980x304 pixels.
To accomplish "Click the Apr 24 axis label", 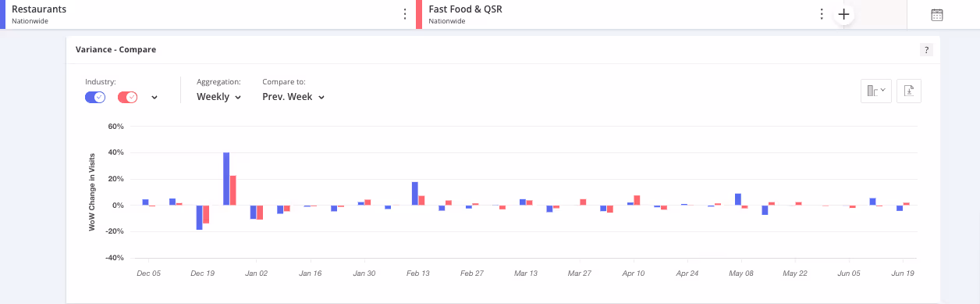I will (687, 274).
